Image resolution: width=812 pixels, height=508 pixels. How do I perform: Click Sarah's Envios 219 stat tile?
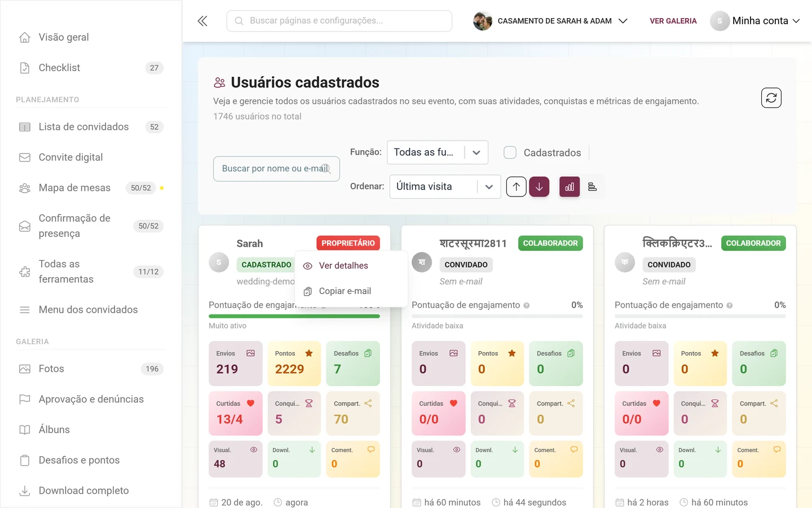coord(236,364)
